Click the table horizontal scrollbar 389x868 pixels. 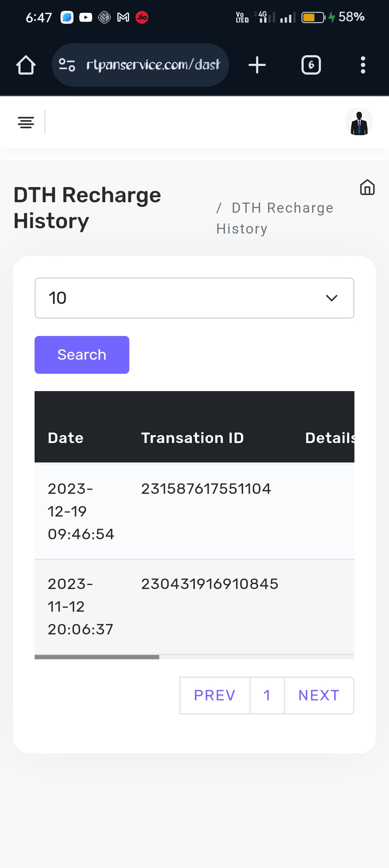pos(97,657)
